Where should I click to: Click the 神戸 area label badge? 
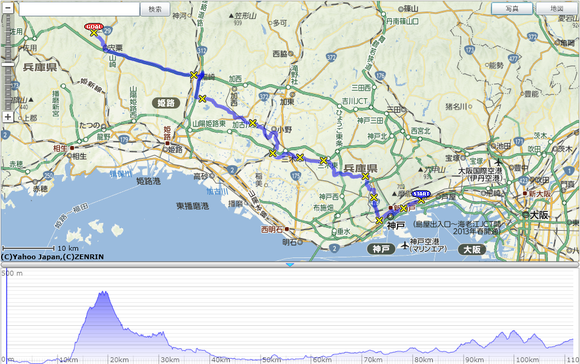coord(381,249)
